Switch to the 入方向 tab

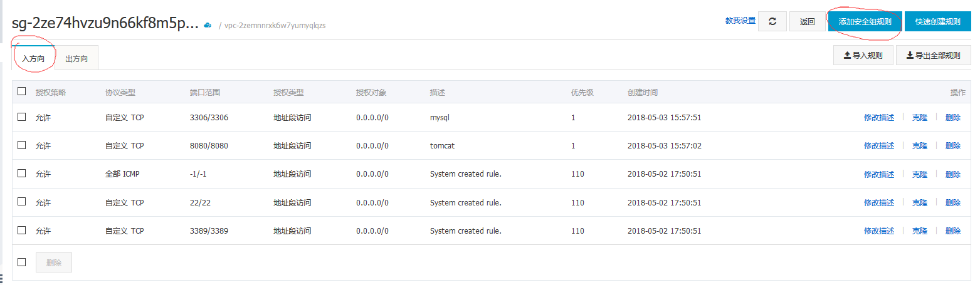33,58
